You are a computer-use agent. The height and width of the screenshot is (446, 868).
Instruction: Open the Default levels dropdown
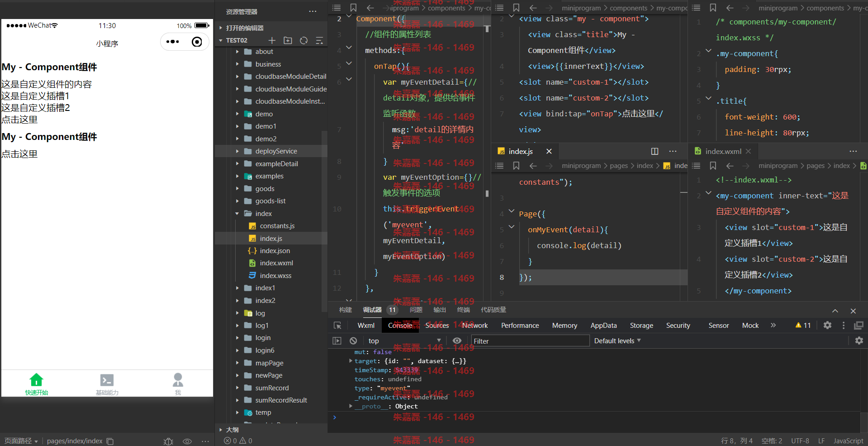(617, 340)
